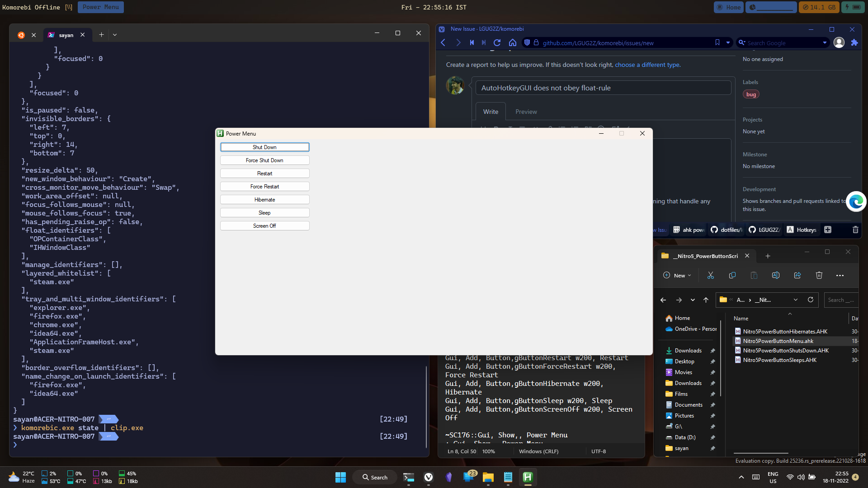Click the Delete trash icon in File Explorer

click(819, 275)
